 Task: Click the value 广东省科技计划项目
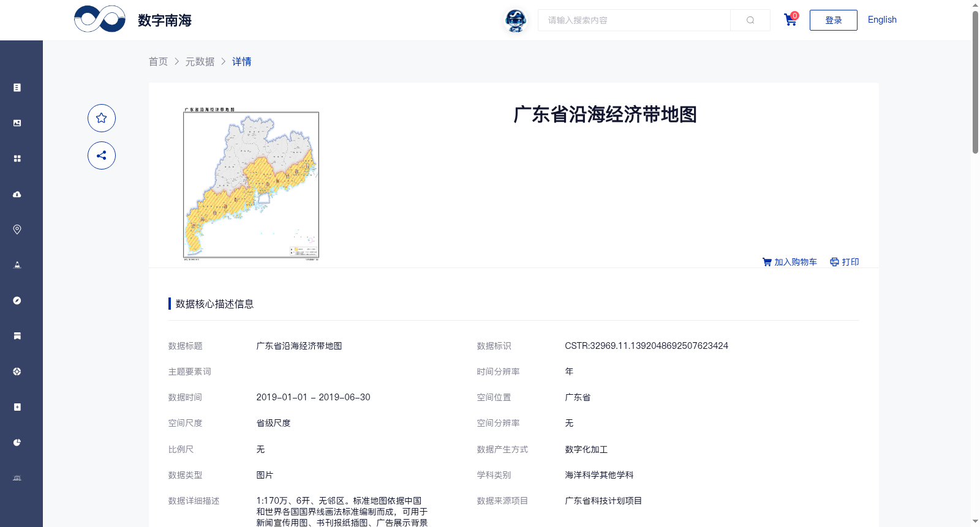[603, 501]
